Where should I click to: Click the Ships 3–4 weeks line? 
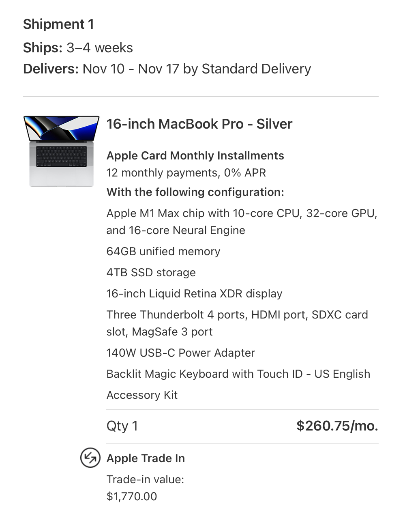(78, 48)
